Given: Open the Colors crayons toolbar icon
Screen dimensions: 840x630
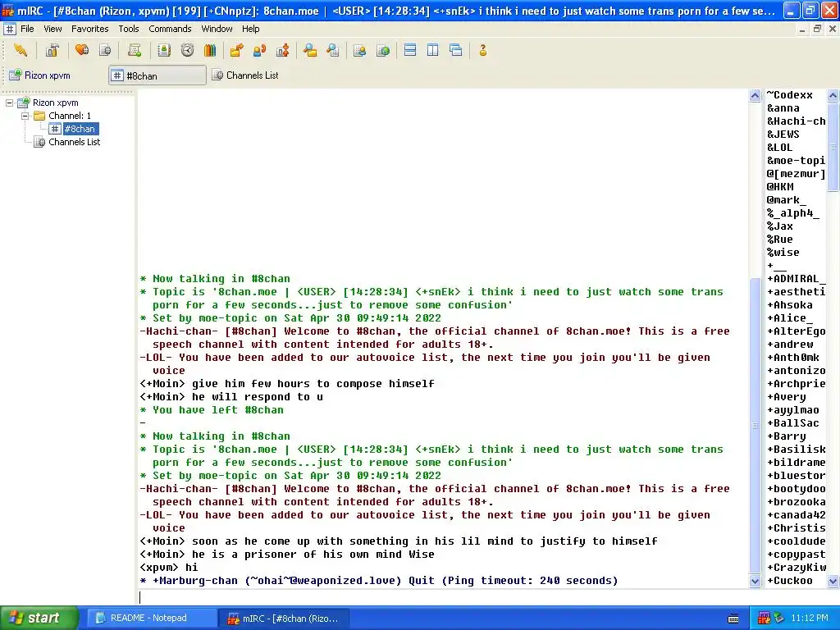Looking at the screenshot, I should 210,50.
